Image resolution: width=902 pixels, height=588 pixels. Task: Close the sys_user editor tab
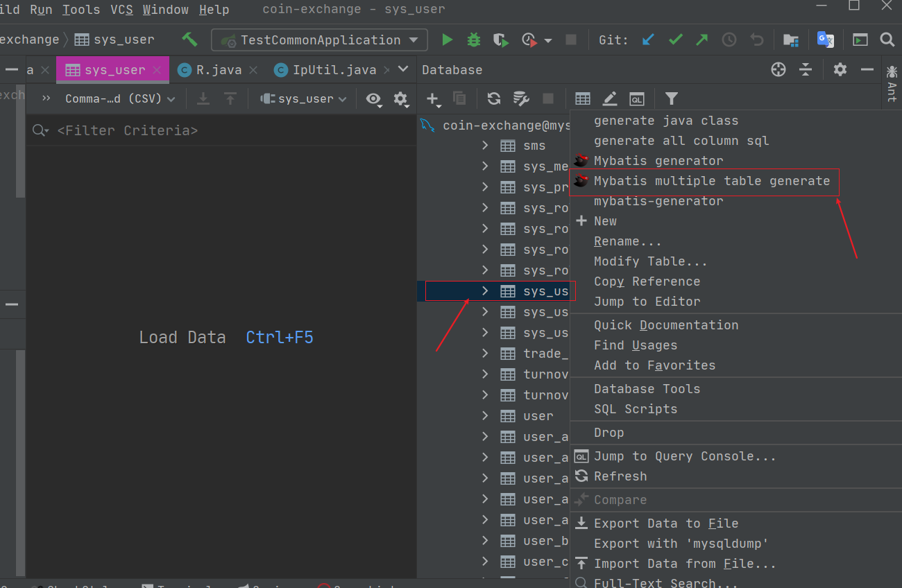coord(157,70)
